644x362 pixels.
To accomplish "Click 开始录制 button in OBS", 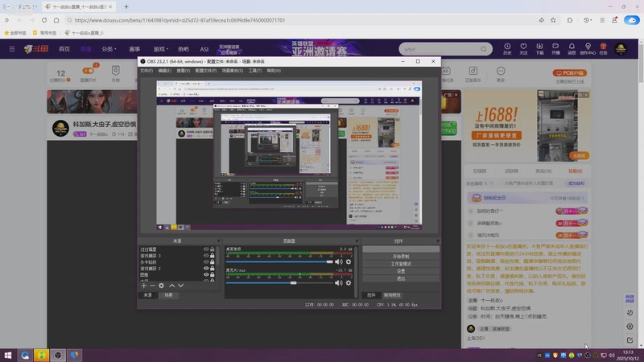I will [x=401, y=257].
